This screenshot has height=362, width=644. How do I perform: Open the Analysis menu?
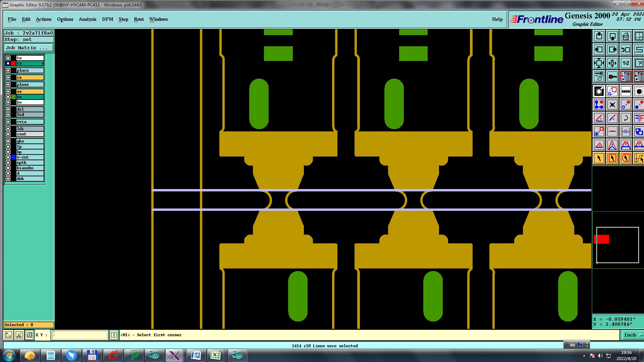pos(87,19)
